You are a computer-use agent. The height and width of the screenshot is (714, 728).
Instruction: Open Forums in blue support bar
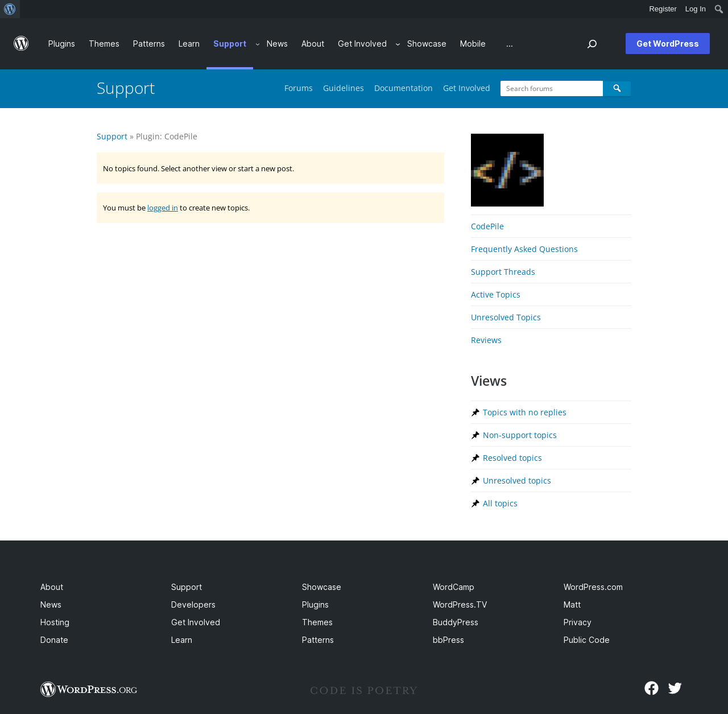click(x=299, y=88)
